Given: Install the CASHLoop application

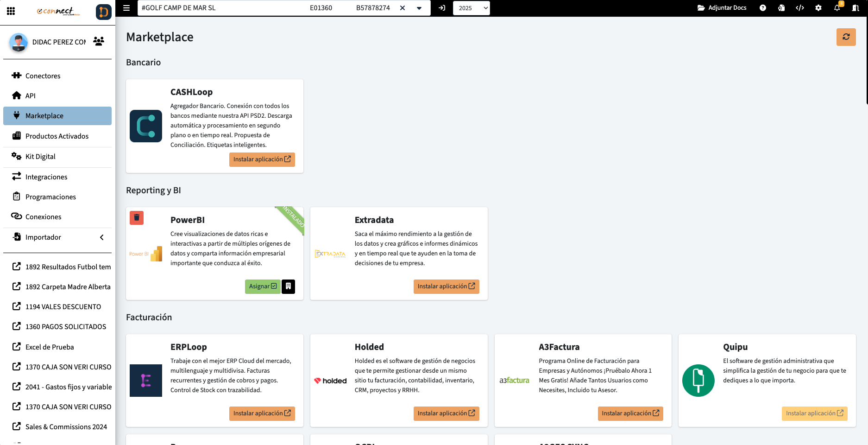Looking at the screenshot, I should tap(262, 159).
